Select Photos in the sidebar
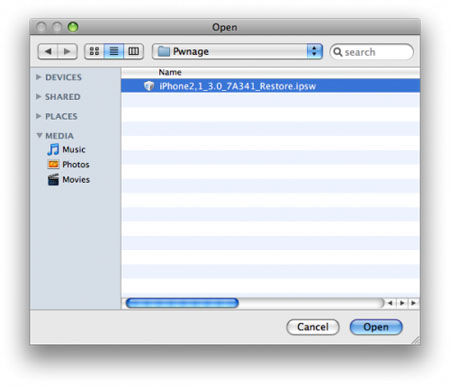 pyautogui.click(x=76, y=164)
